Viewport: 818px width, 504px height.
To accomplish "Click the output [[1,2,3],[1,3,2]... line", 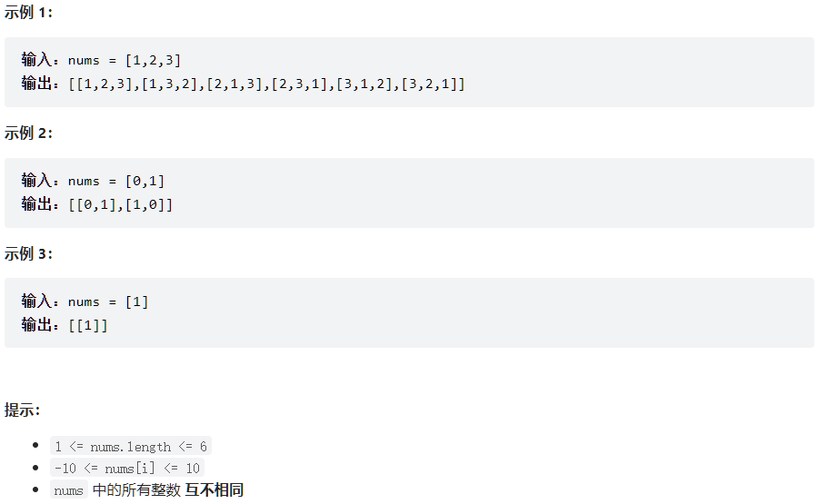I will 243,84.
